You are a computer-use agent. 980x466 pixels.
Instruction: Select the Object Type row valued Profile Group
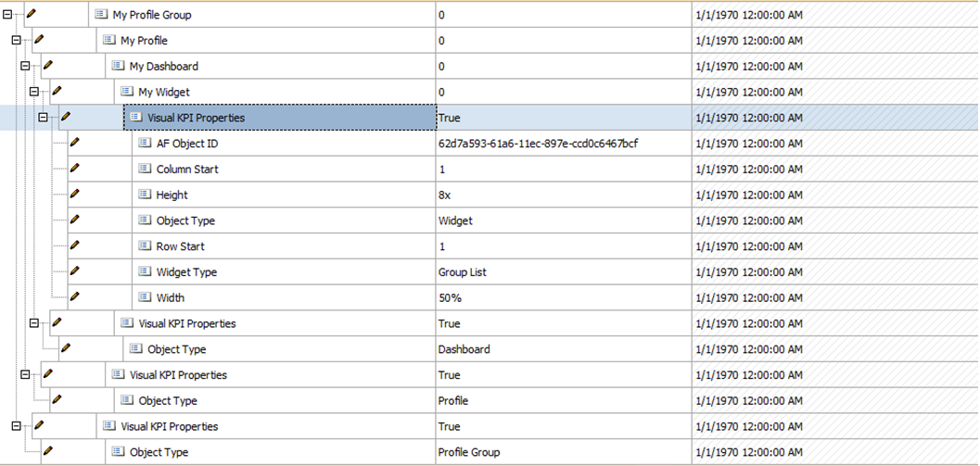click(x=159, y=452)
